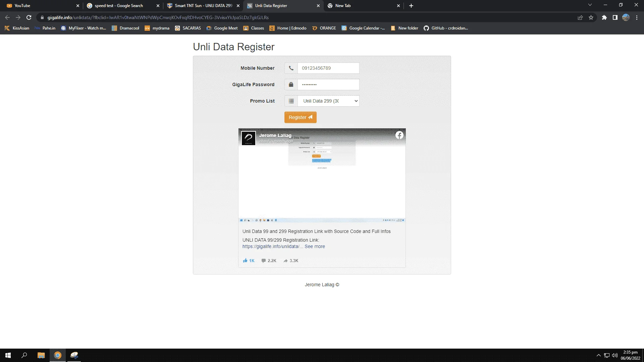Screen dimensions: 644x362
Task: View site information lock icon
Action: tap(42, 17)
